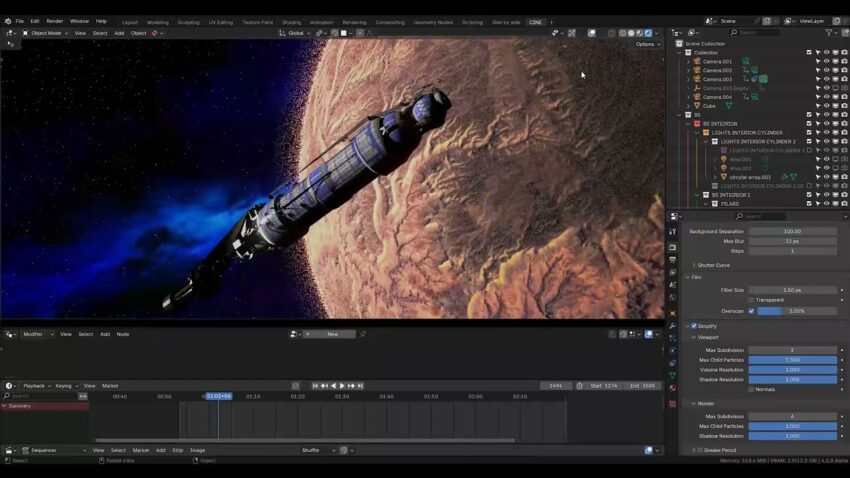This screenshot has width=850, height=478.
Task: Open the Modifiers properties tab
Action: click(673, 326)
